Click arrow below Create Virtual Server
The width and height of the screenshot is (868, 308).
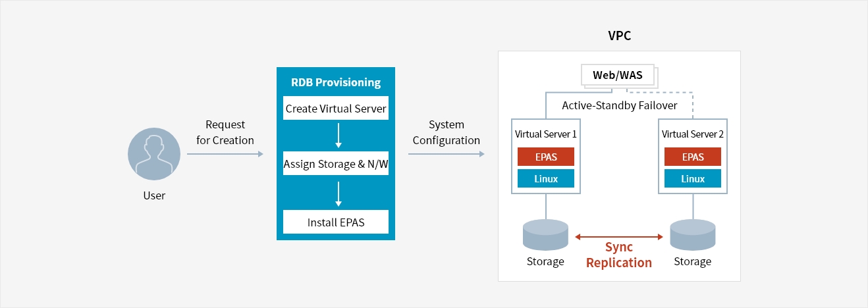click(x=338, y=135)
